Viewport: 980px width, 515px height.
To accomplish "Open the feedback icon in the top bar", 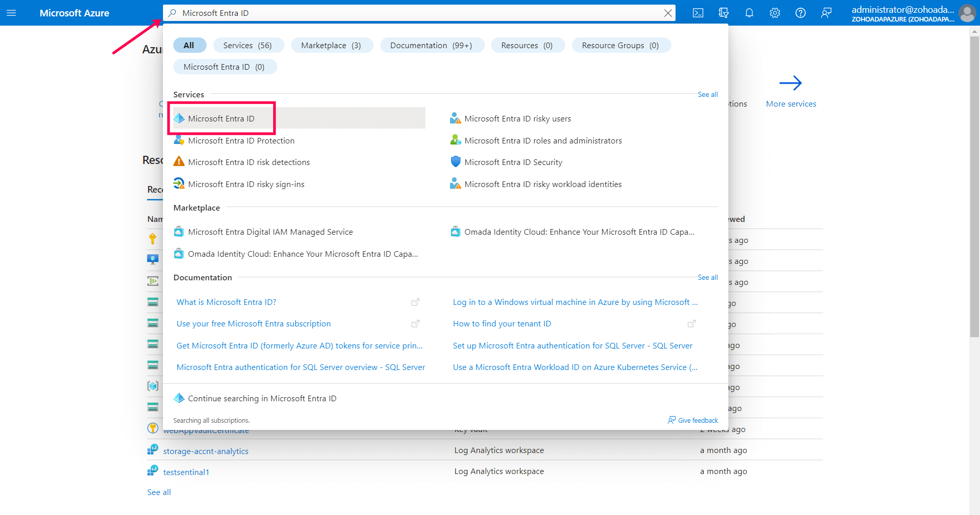I will pyautogui.click(x=826, y=13).
